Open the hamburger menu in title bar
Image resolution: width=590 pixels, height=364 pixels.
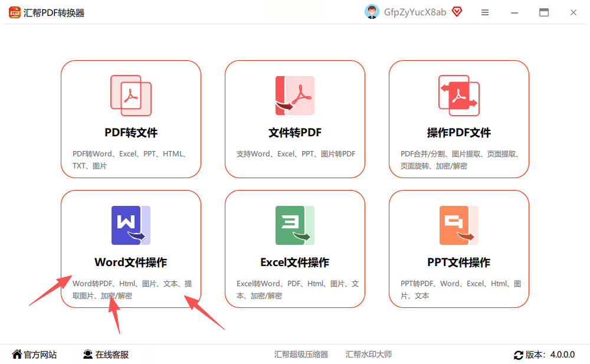pos(485,12)
